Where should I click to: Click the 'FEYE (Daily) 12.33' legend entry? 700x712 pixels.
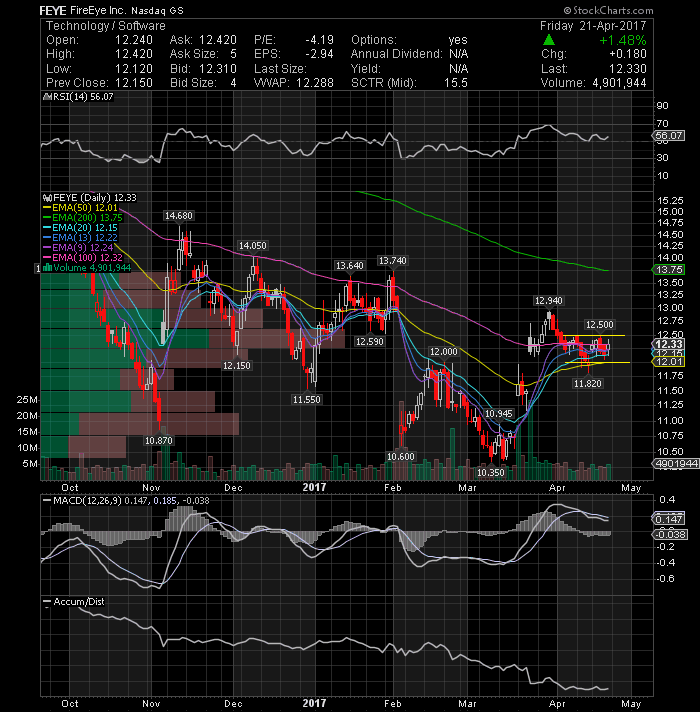89,198
